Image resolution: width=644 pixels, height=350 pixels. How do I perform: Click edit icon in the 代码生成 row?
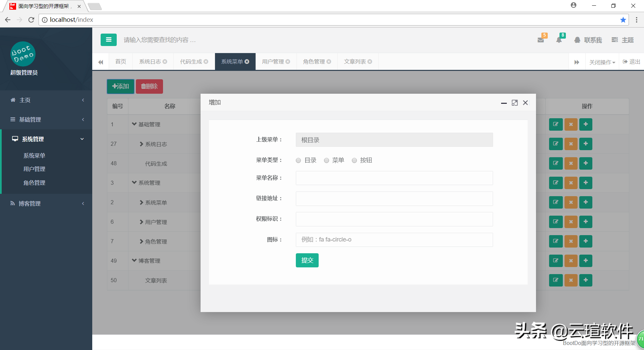point(556,163)
